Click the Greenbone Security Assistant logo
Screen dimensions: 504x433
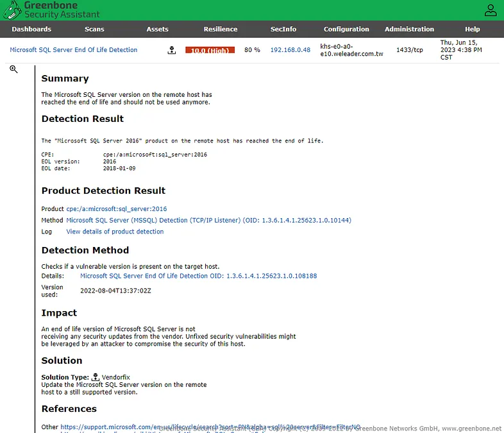[x=51, y=10]
